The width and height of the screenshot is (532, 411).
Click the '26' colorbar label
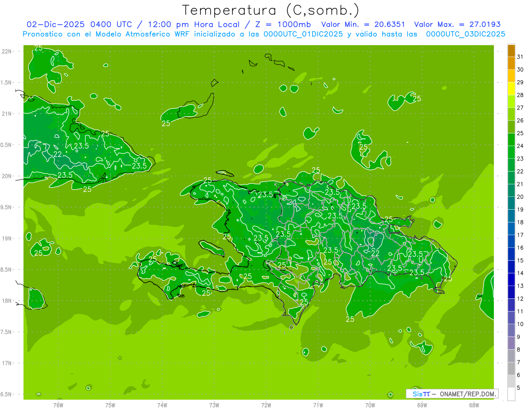(520, 121)
